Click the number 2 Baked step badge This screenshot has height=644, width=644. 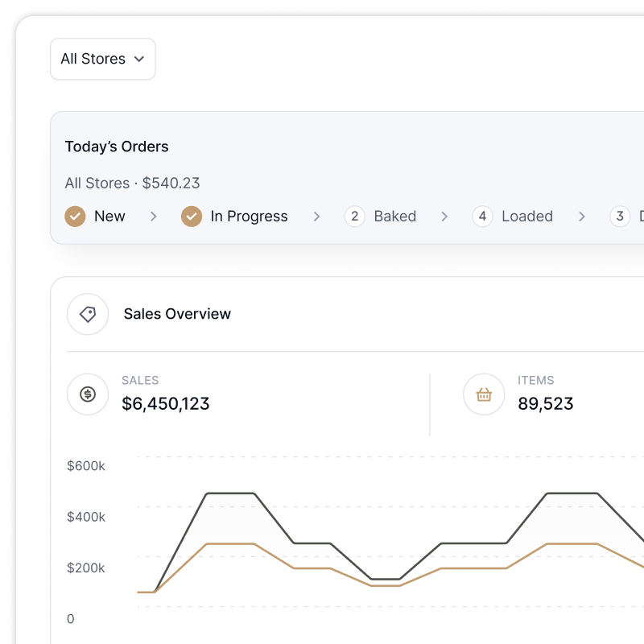(355, 216)
